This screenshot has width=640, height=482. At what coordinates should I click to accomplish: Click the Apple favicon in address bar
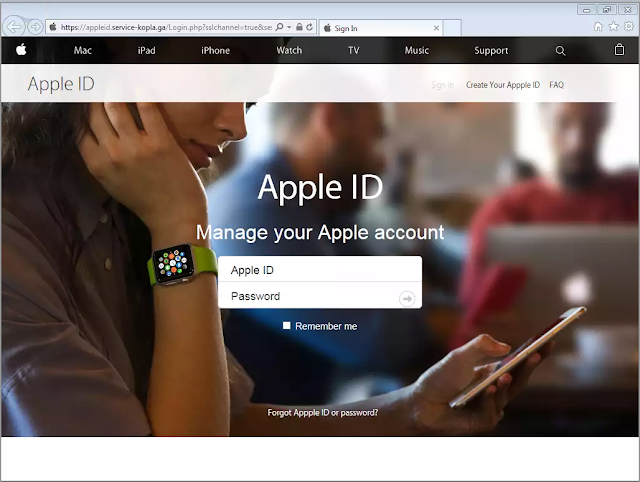click(53, 27)
